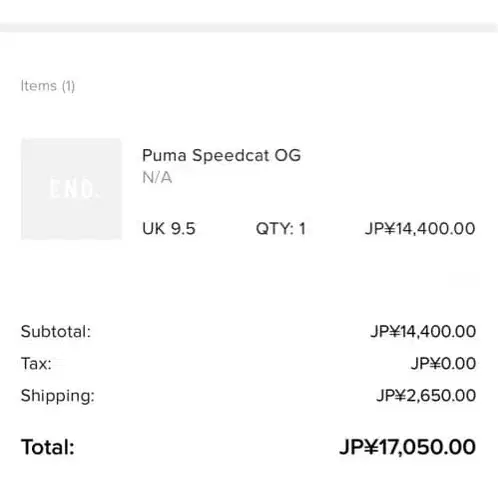The height and width of the screenshot is (498, 498).
Task: Click the END. logo text in thumbnail
Action: point(74,189)
